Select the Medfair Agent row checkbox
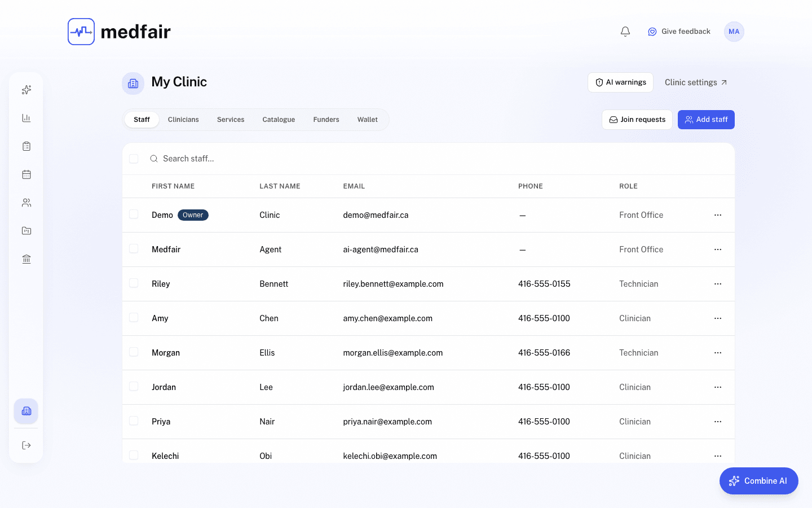Image resolution: width=812 pixels, height=508 pixels. tap(134, 249)
